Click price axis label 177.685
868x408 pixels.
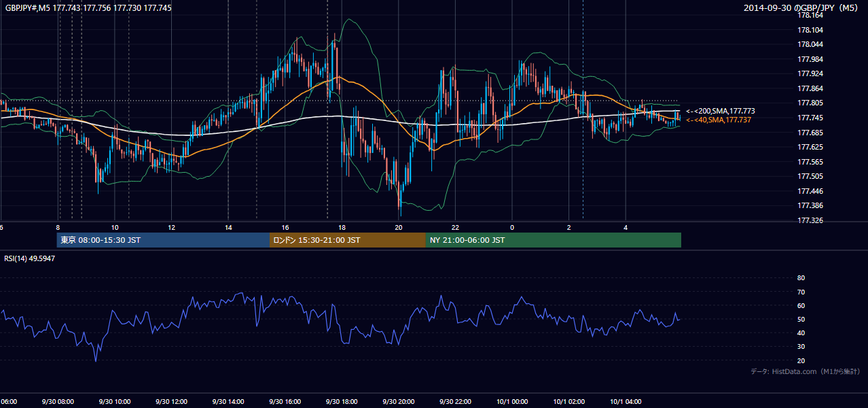point(810,133)
